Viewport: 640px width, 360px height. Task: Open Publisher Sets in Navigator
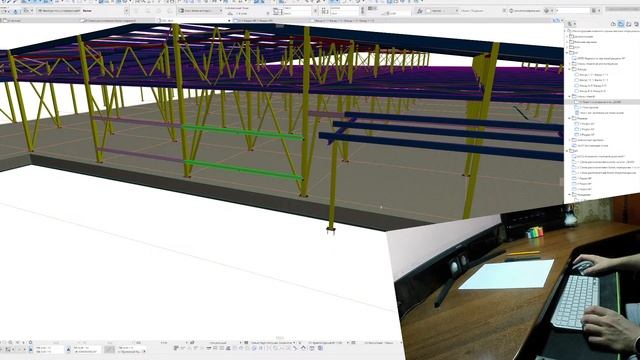636,24
